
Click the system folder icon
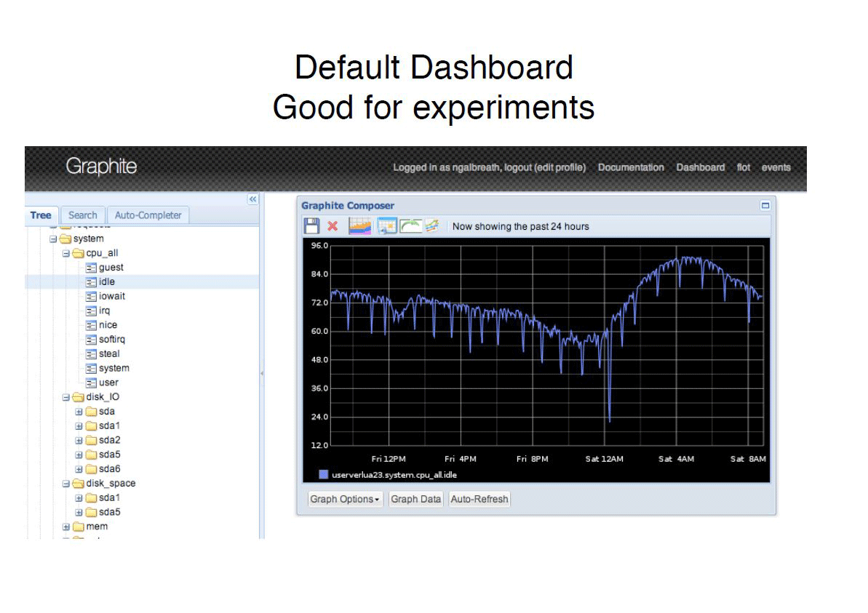click(x=66, y=239)
